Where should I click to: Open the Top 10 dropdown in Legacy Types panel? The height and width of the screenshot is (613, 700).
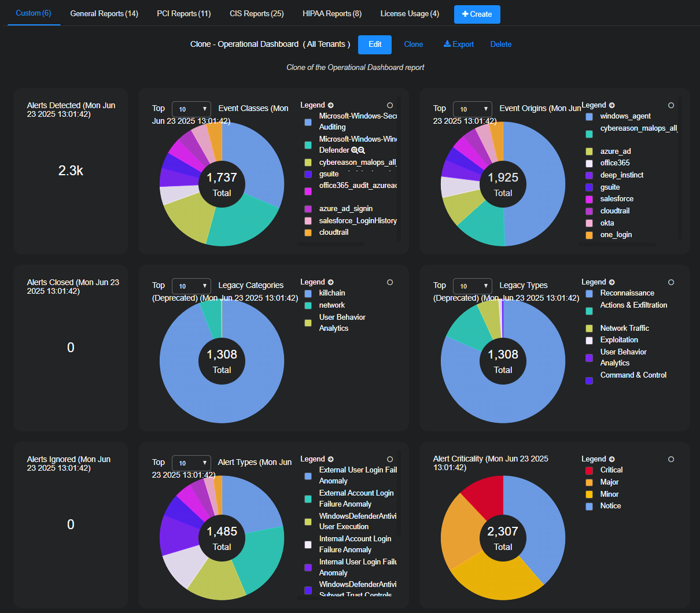point(473,285)
